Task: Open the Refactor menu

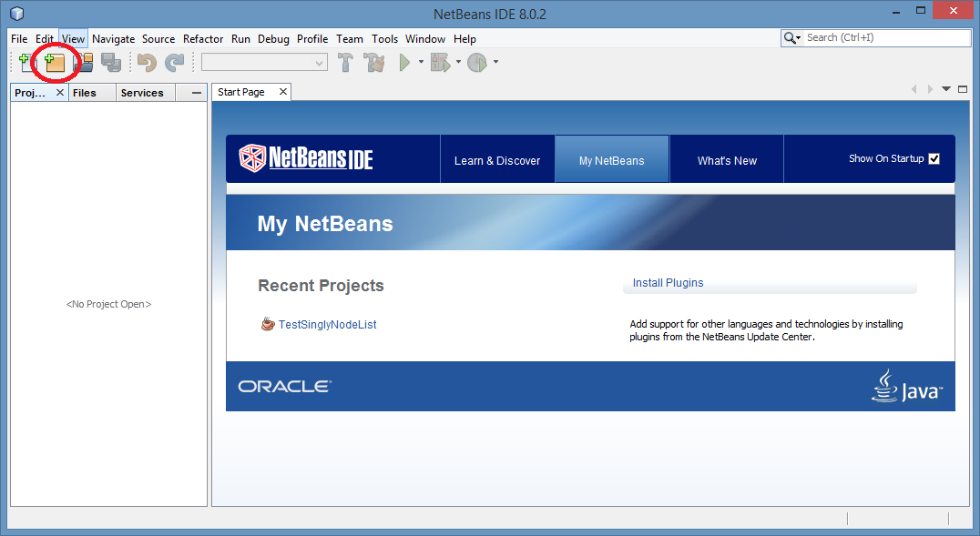Action: 203,39
